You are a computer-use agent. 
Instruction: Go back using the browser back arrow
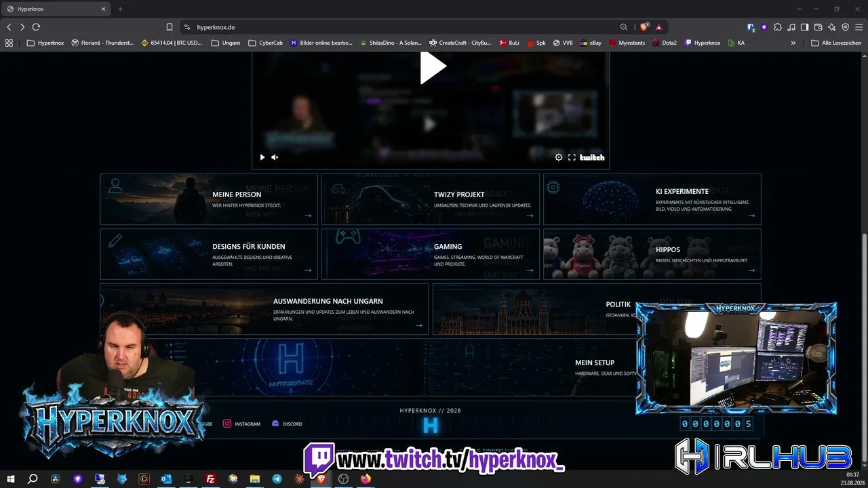tap(9, 27)
